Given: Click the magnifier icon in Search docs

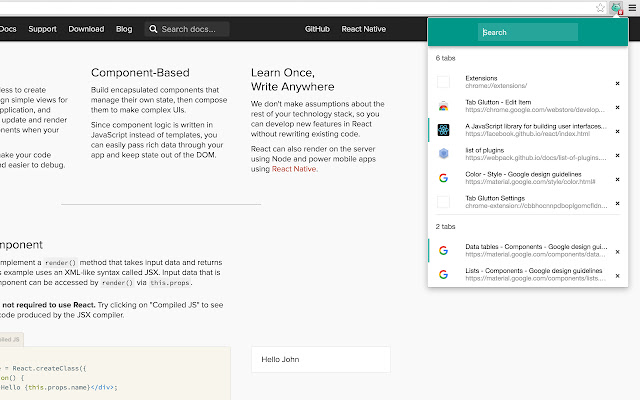Looking at the screenshot, I should click(153, 29).
